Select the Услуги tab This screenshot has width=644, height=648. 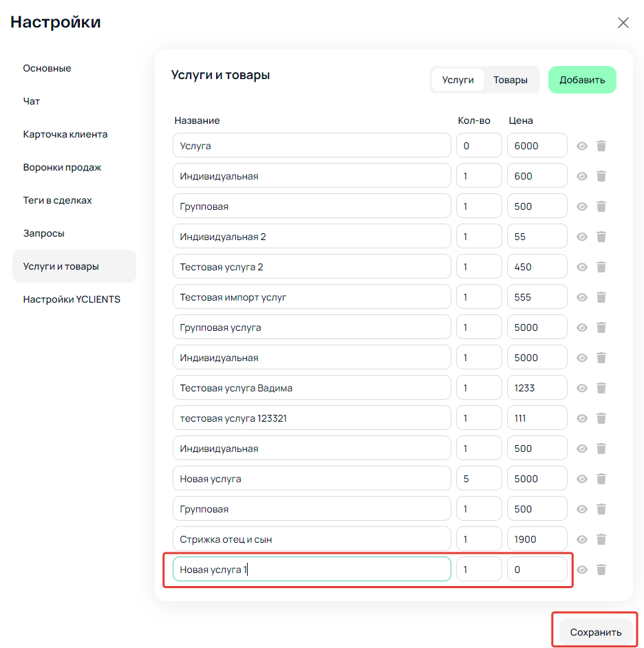coord(458,80)
